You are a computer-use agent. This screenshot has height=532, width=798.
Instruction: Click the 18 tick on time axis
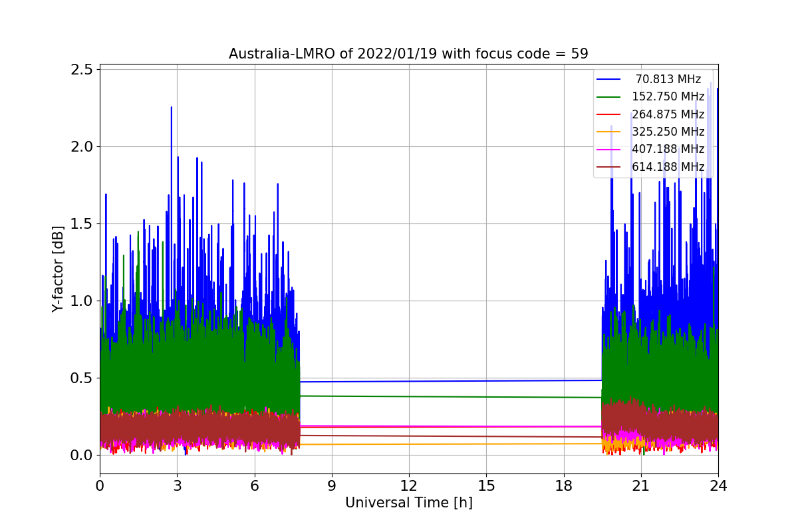pyautogui.click(x=563, y=486)
